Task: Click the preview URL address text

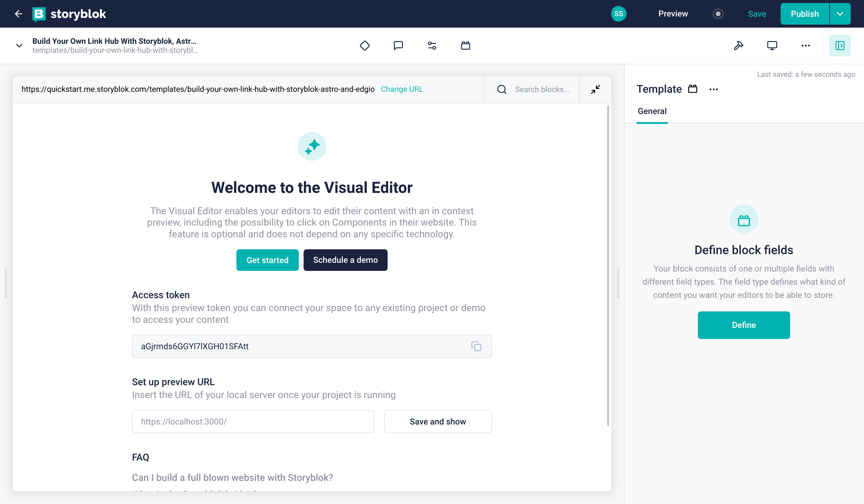Action: [198, 89]
